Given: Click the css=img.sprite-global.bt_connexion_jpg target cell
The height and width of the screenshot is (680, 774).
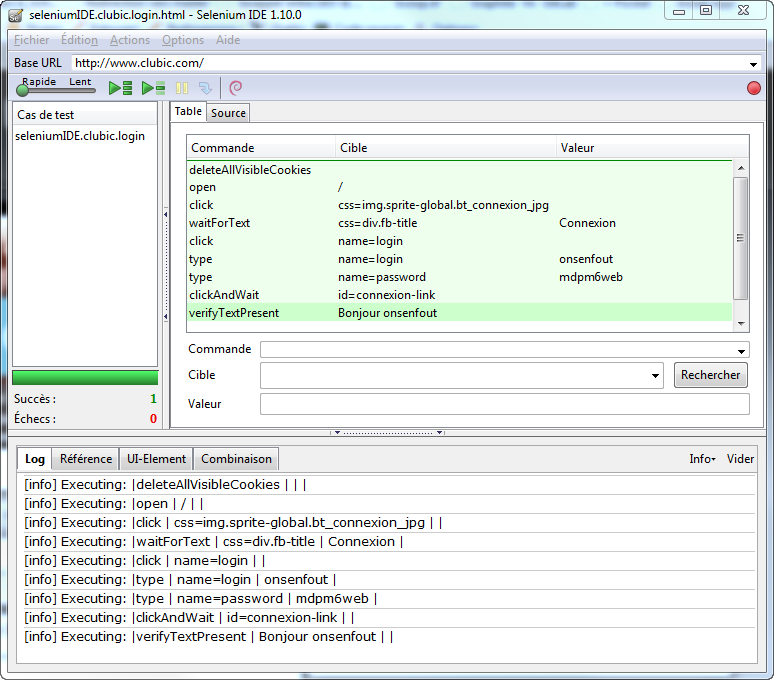Looking at the screenshot, I should pos(443,205).
